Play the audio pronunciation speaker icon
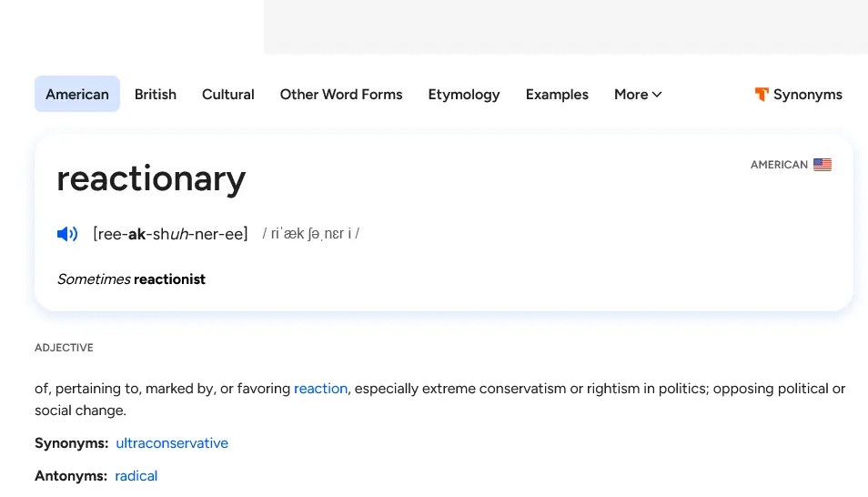The image size is (868, 497). (x=67, y=234)
